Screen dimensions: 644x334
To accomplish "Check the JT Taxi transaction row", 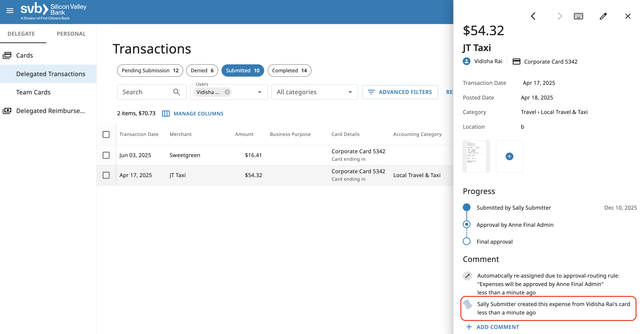I will pos(106,175).
